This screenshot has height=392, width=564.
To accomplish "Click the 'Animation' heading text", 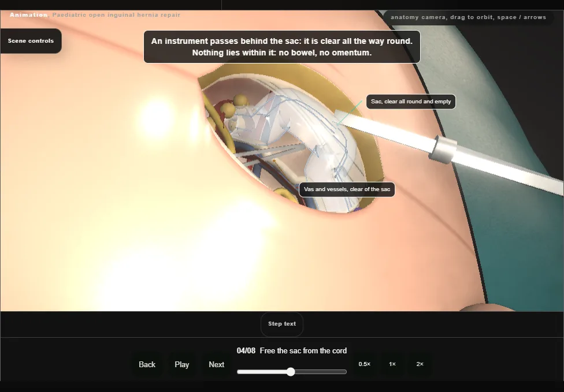I will [28, 15].
